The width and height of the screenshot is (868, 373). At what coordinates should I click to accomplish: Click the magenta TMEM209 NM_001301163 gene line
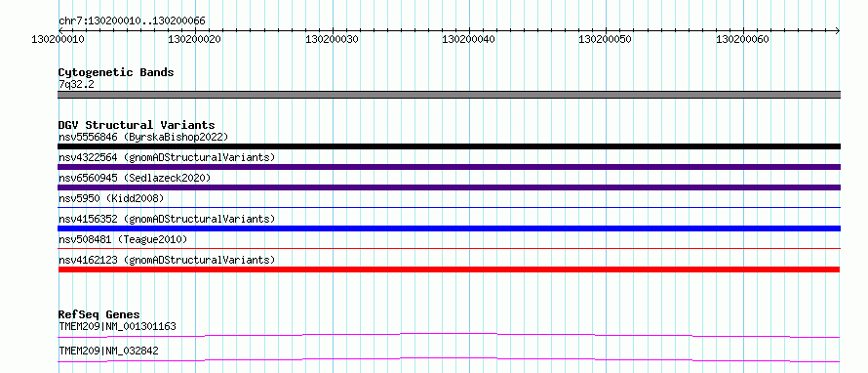click(449, 335)
